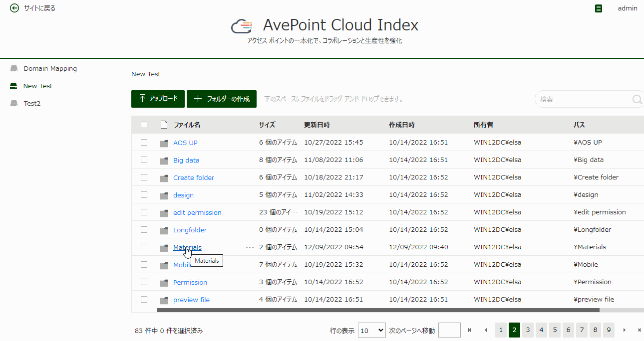644x341 pixels.
Task: Click the フォルダーの作成 button
Action: click(x=222, y=99)
